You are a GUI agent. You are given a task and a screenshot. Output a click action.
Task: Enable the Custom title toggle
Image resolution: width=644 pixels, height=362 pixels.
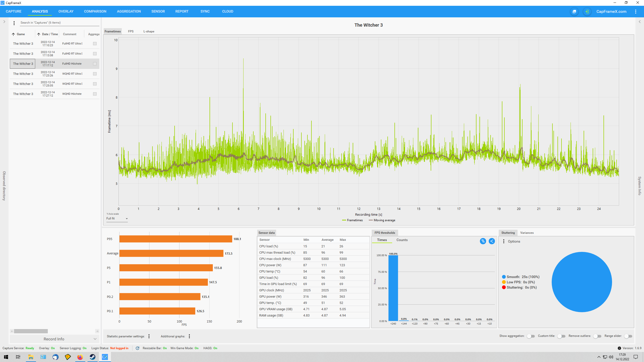point(561,336)
